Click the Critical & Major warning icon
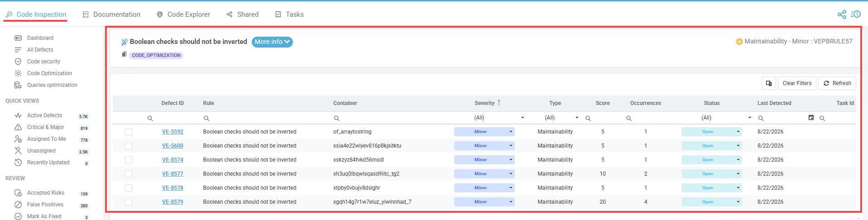Image resolution: width=868 pixels, height=220 pixels. 18,127
